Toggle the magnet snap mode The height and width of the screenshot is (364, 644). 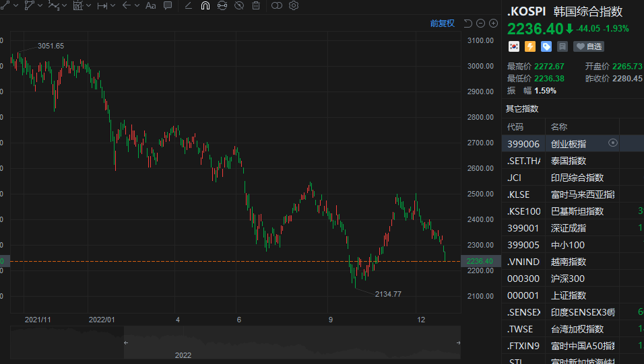[x=205, y=5]
